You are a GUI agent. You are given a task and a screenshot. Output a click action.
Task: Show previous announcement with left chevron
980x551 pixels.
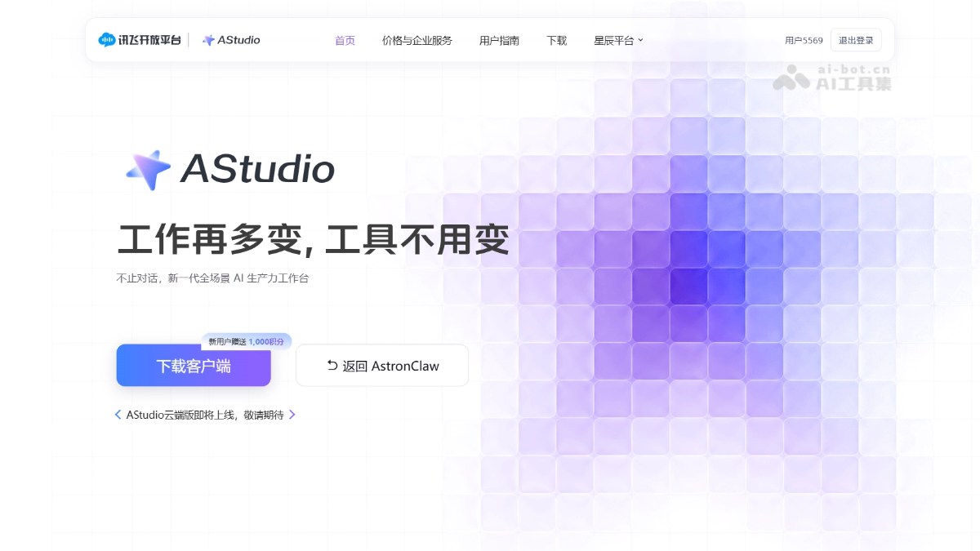[118, 415]
